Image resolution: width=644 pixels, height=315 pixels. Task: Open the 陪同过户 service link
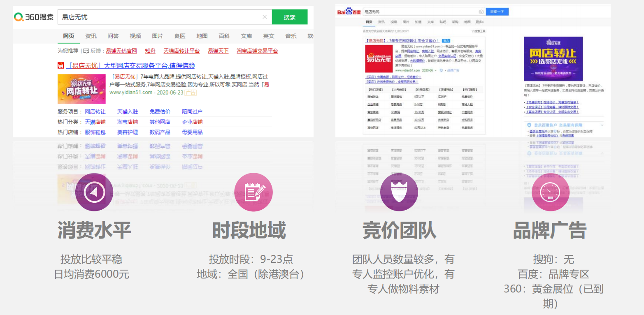[192, 112]
